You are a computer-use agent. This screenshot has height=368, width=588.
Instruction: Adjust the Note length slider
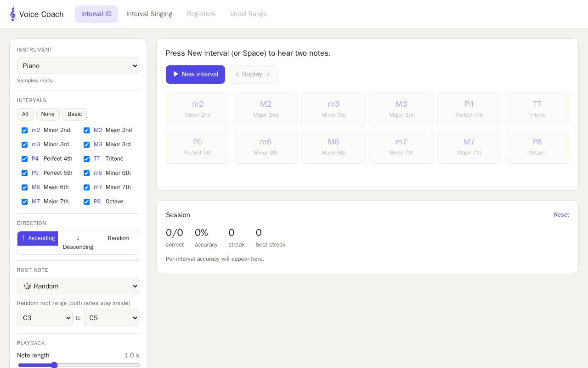[78, 365]
